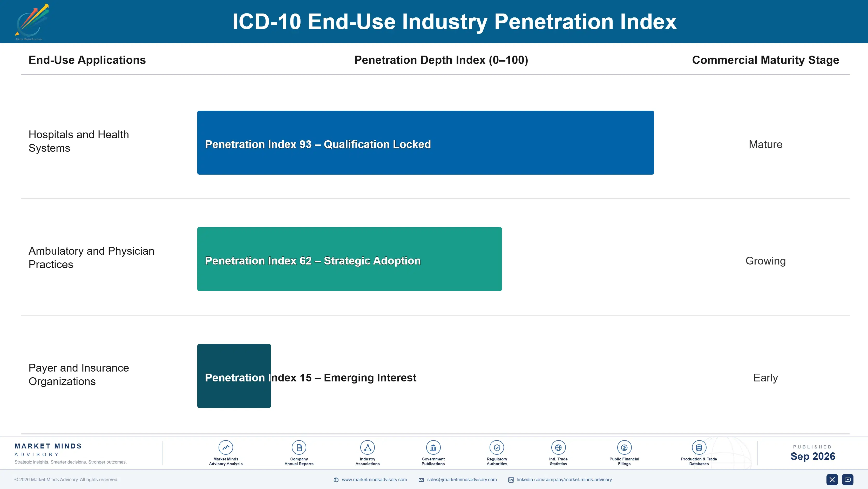The height and width of the screenshot is (489, 868).
Task: Select 'Hospitals and Health Systems' row label
Action: point(79,141)
